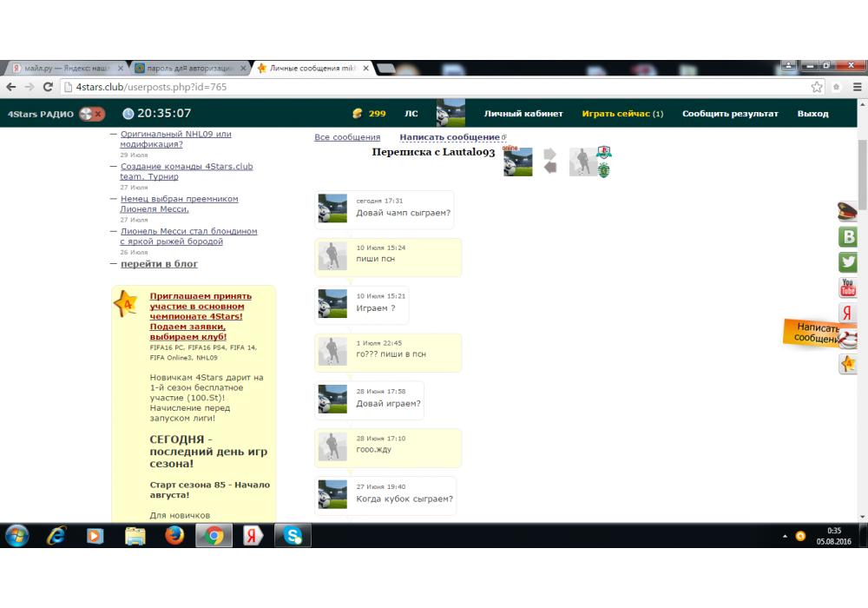Click the message exchange arrows icon

click(549, 161)
